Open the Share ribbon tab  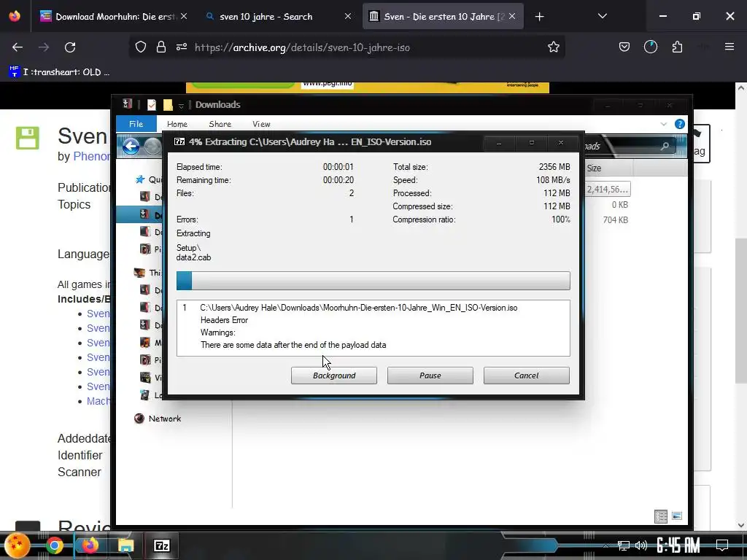[220, 124]
